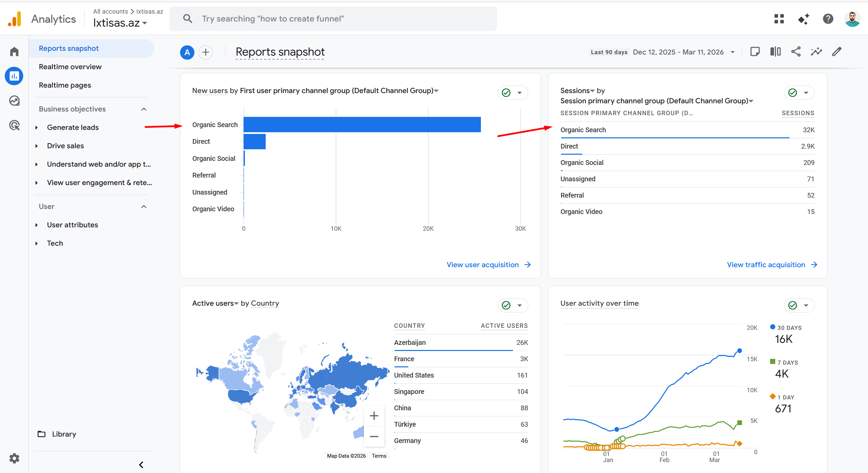The image size is (868, 473).
Task: Open the Insights sparkline icon
Action: (x=816, y=52)
